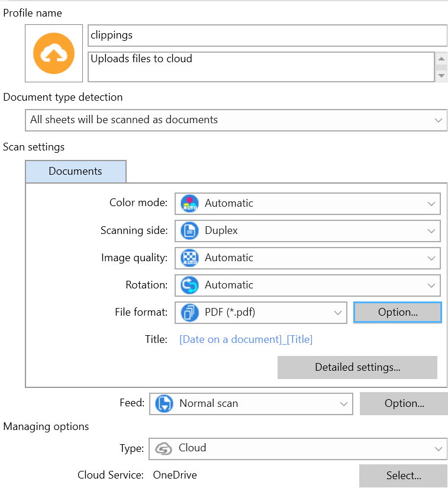Click the description box 'Uploads files to cloud'
The width and height of the screenshot is (448, 491).
click(261, 67)
